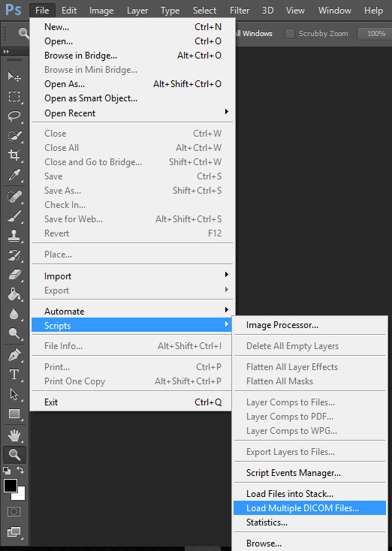Expand the Import submenu
392x551 pixels.
pyautogui.click(x=132, y=276)
